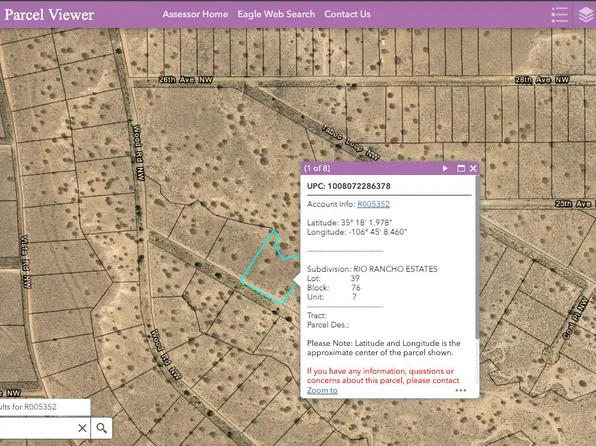Show next feature arrow in popup

[445, 168]
